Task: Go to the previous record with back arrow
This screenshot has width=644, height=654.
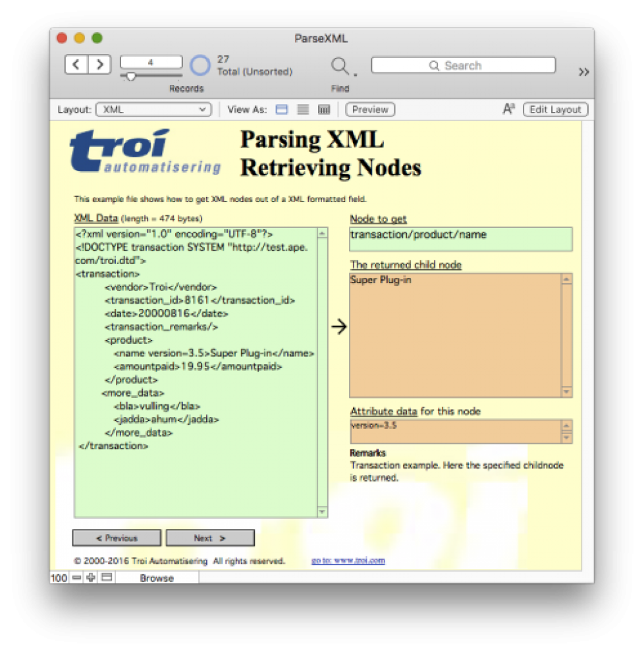Action: pos(76,65)
